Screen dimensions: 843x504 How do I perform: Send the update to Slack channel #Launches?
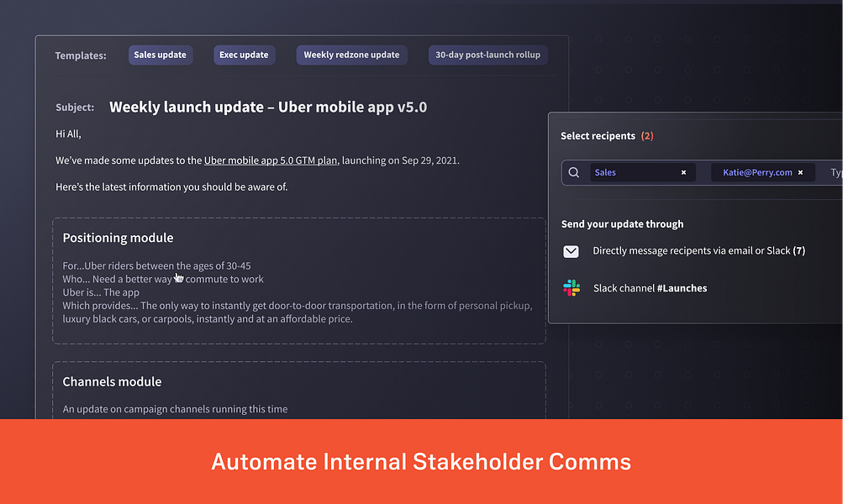tap(650, 287)
